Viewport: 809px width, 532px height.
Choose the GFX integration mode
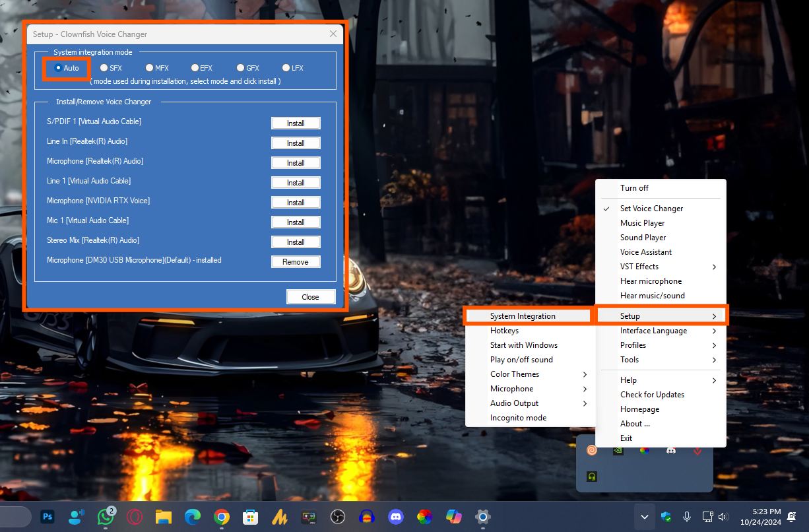(241, 68)
